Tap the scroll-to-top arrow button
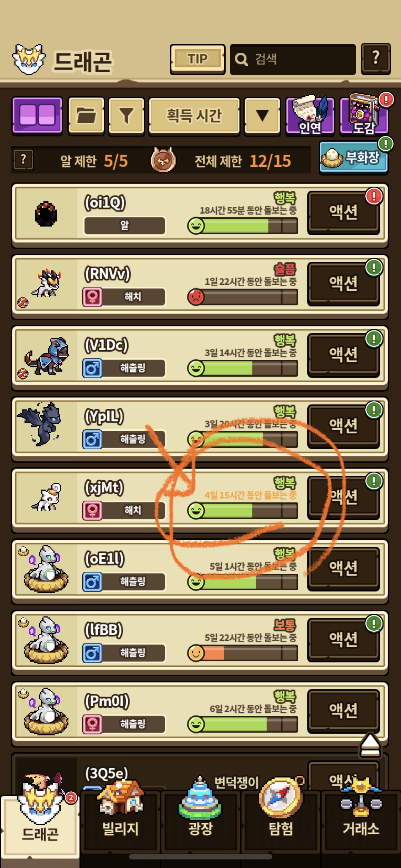 tap(370, 745)
